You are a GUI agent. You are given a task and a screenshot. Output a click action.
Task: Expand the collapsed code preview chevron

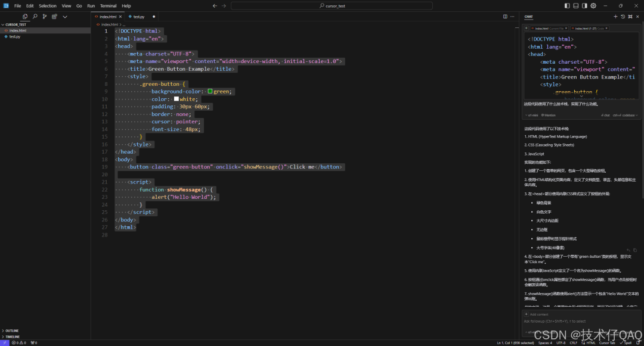(x=581, y=96)
